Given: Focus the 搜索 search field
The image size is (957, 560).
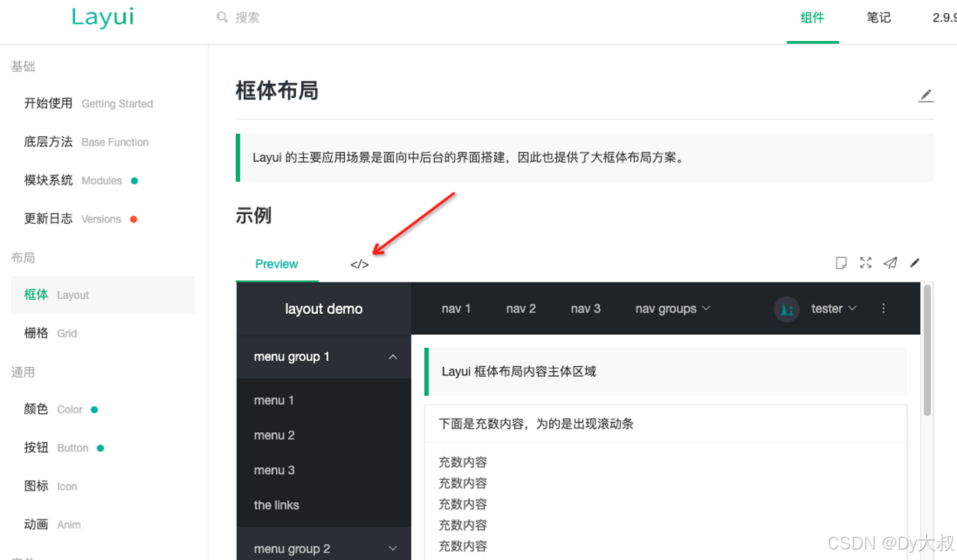Looking at the screenshot, I should click(x=248, y=18).
